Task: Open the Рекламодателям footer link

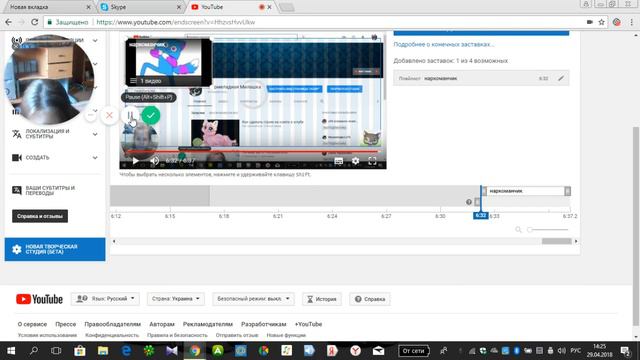Action: coord(208,324)
